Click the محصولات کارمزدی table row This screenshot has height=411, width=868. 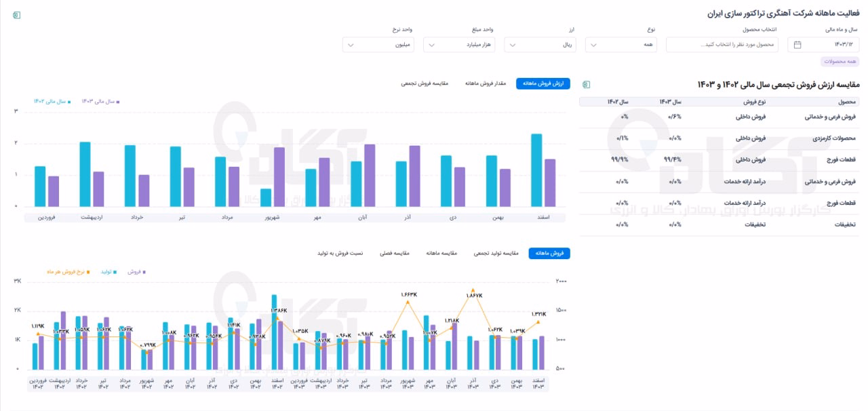719,138
